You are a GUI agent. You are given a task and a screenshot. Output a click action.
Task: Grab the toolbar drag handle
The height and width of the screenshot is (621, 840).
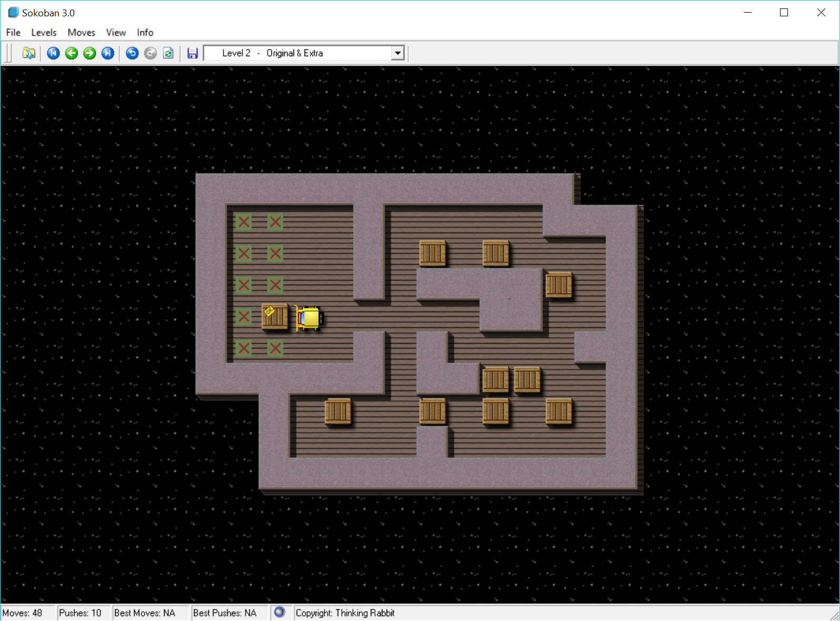point(9,53)
